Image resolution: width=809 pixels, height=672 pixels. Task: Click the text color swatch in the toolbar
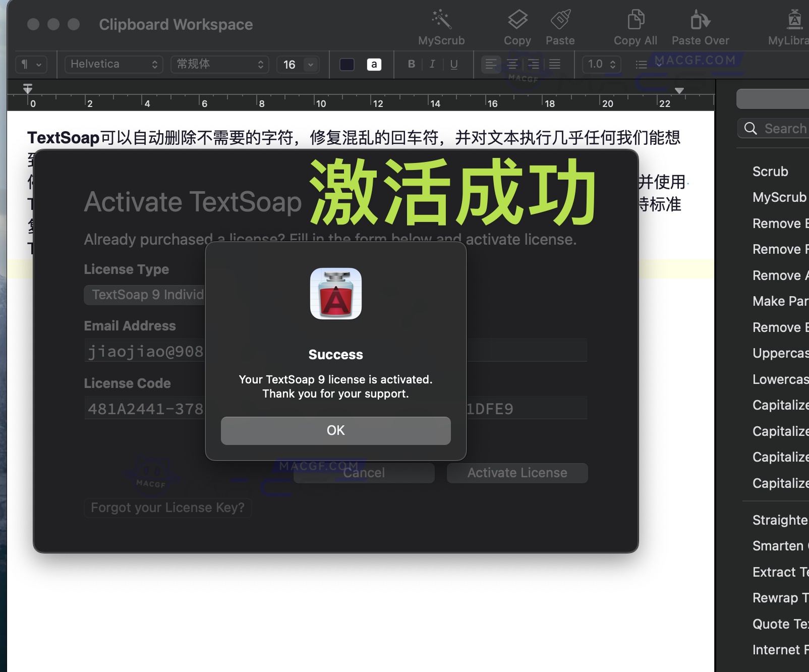[346, 64]
